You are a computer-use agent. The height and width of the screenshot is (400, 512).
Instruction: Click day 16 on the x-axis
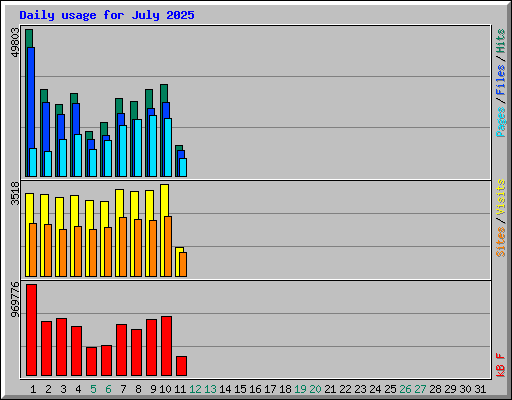[255, 389]
